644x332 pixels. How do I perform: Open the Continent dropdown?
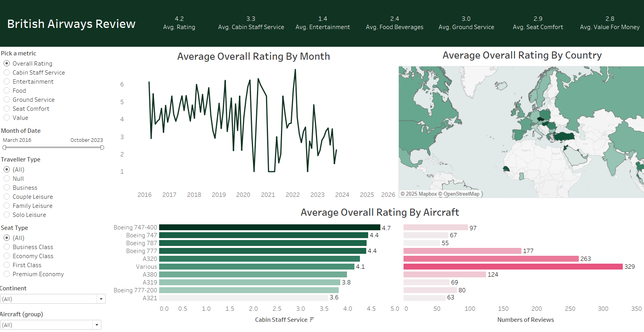point(101,299)
